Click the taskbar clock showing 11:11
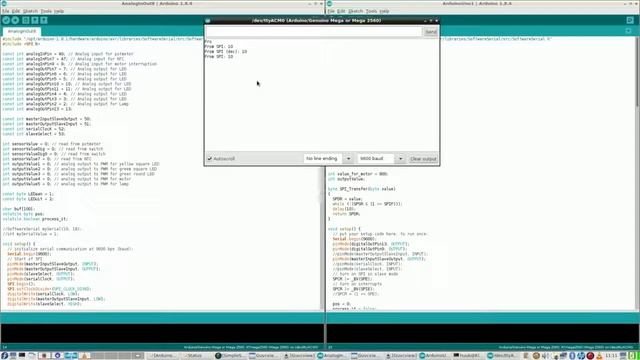This screenshot has width=640, height=360. point(611,356)
